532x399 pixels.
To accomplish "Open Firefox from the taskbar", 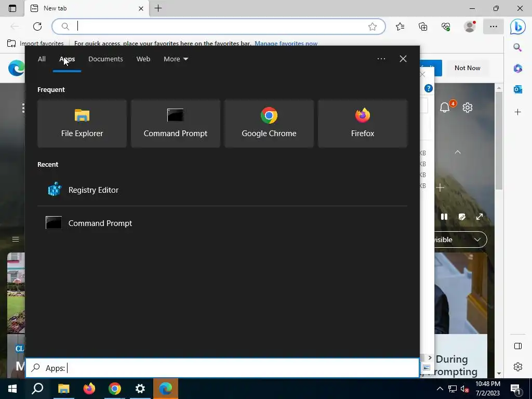I will click(x=89, y=389).
